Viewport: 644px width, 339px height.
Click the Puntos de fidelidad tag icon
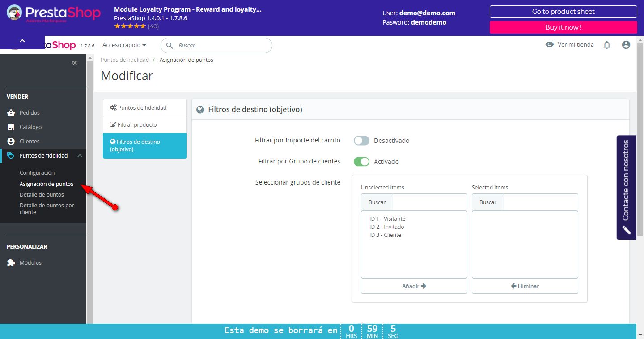tap(11, 155)
